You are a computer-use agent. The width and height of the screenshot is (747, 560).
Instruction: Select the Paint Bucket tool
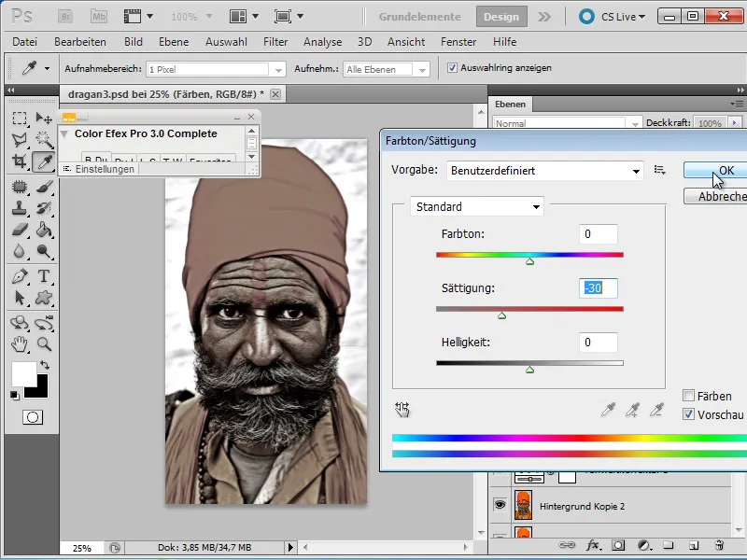tap(44, 230)
